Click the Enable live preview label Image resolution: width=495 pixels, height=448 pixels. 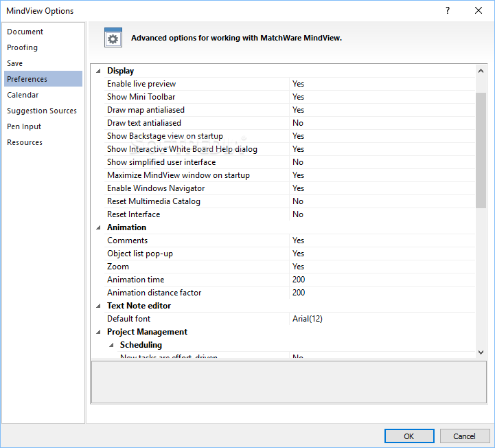141,84
